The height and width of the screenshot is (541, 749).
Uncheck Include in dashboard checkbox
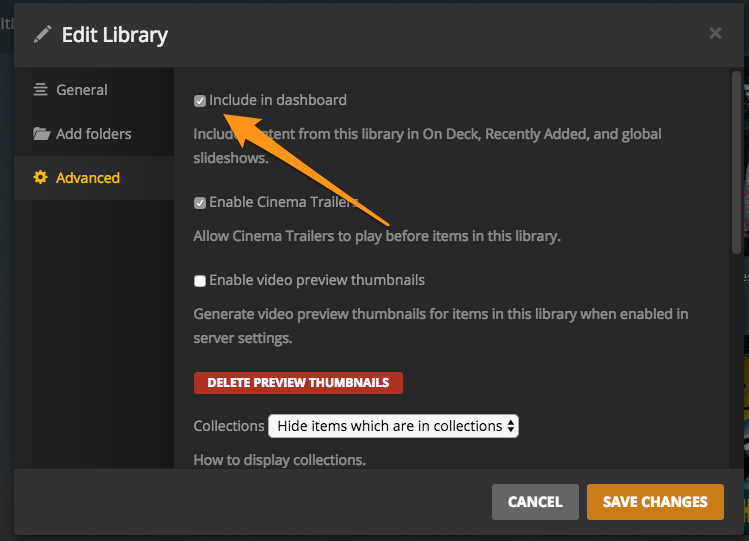[x=200, y=101]
